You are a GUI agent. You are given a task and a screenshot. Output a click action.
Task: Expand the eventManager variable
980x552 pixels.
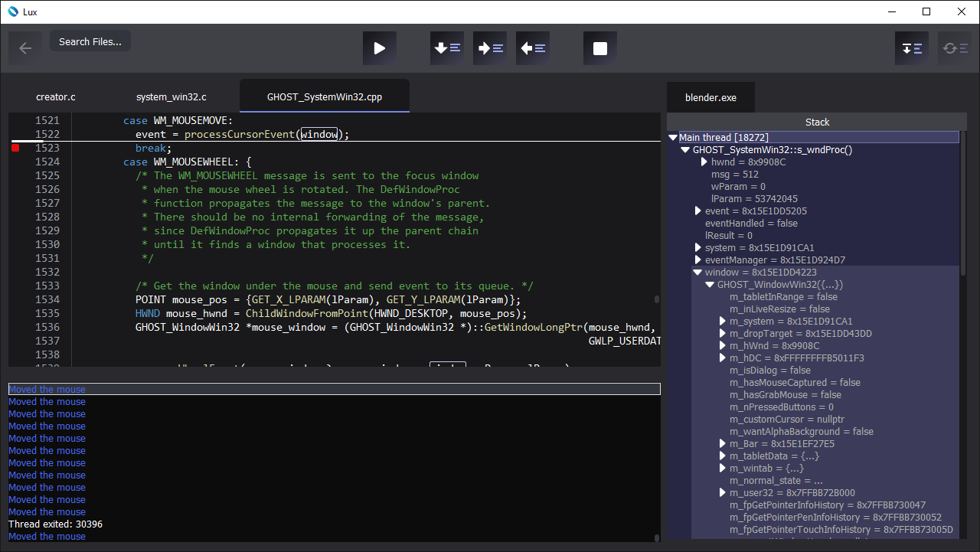(x=697, y=260)
